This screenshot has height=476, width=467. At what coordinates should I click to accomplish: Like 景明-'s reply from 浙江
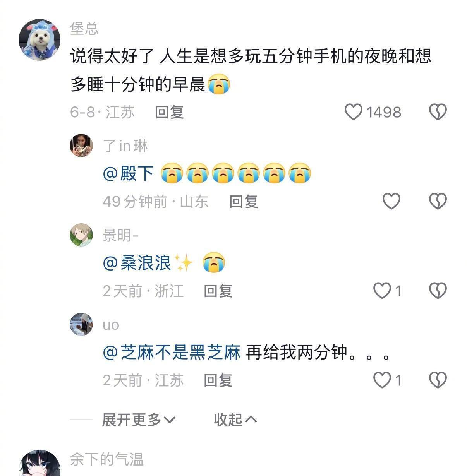coord(382,291)
